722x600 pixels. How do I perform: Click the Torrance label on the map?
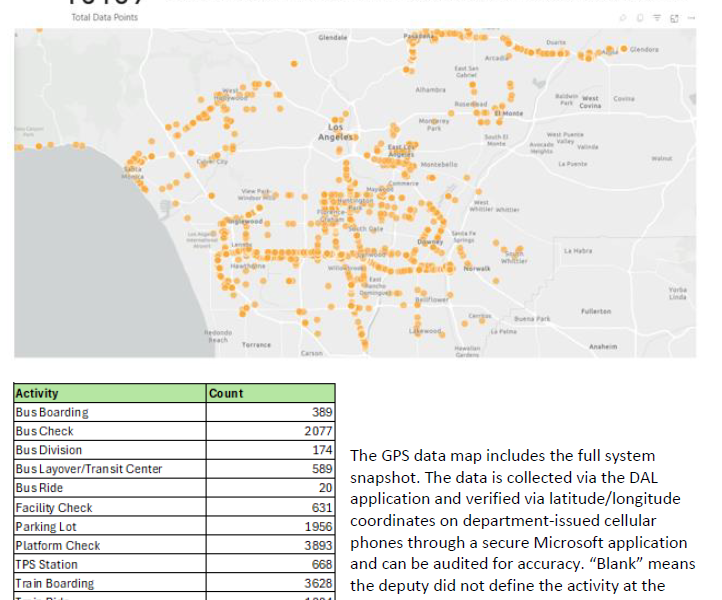pyautogui.click(x=256, y=344)
